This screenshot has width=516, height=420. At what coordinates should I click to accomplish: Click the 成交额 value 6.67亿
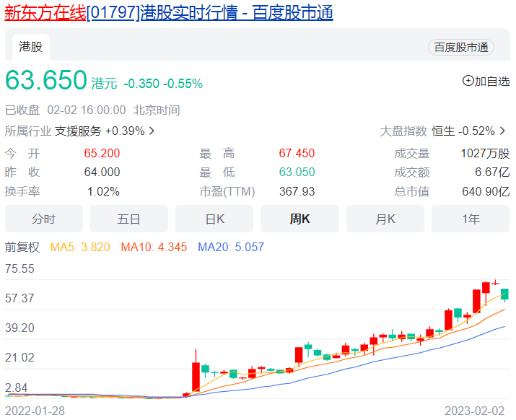click(x=492, y=172)
